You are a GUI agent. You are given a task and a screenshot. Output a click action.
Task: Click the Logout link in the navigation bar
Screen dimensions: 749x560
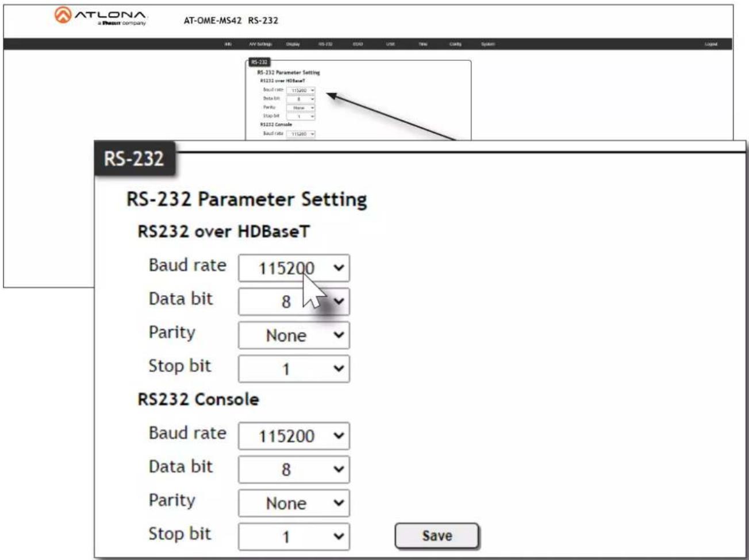point(710,44)
